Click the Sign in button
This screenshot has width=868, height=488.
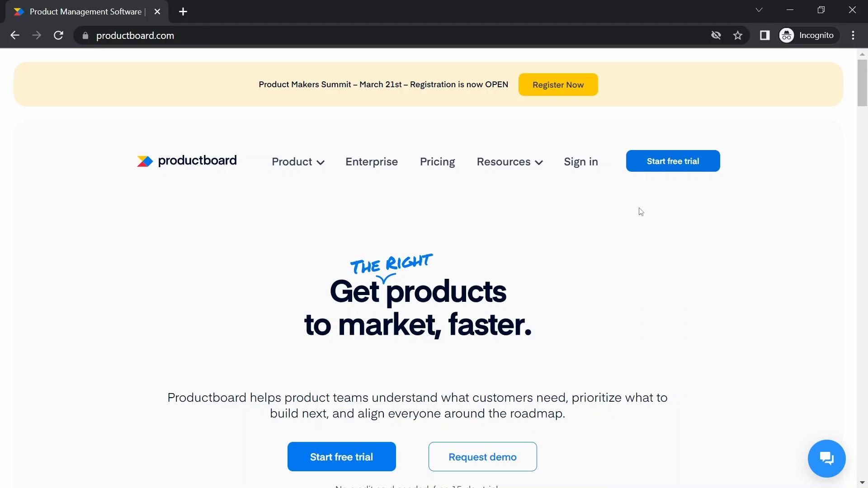tap(581, 161)
